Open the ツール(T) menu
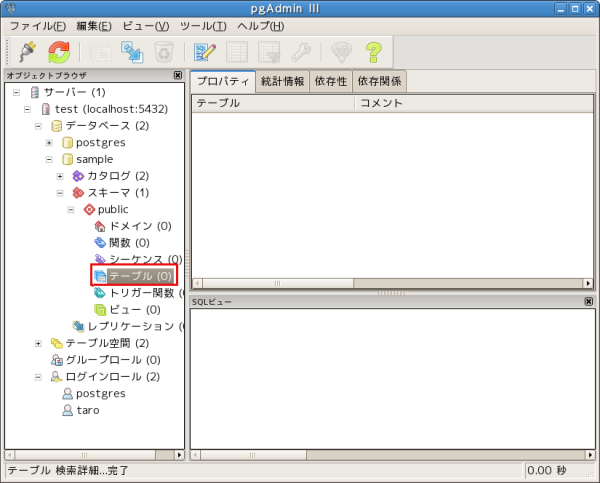The image size is (600, 483). pyautogui.click(x=203, y=26)
